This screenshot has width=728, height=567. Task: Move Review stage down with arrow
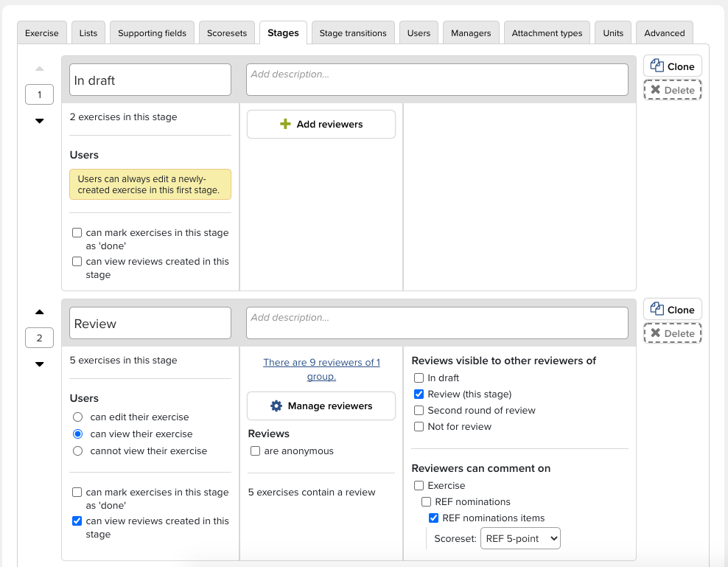coord(40,364)
